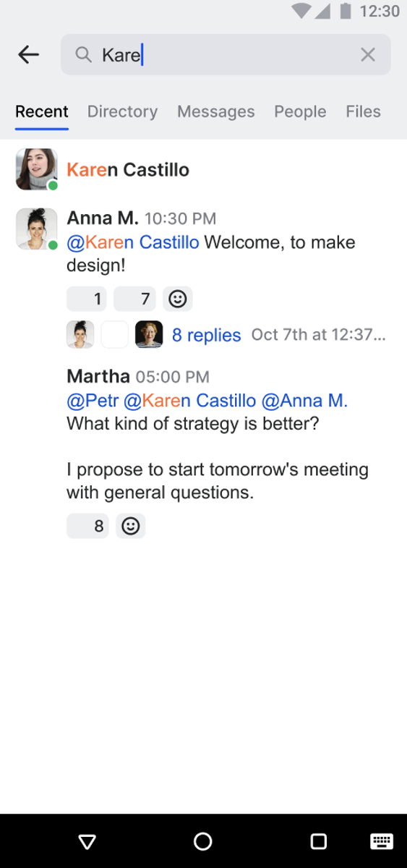Switch to the Directory tab

pos(122,111)
